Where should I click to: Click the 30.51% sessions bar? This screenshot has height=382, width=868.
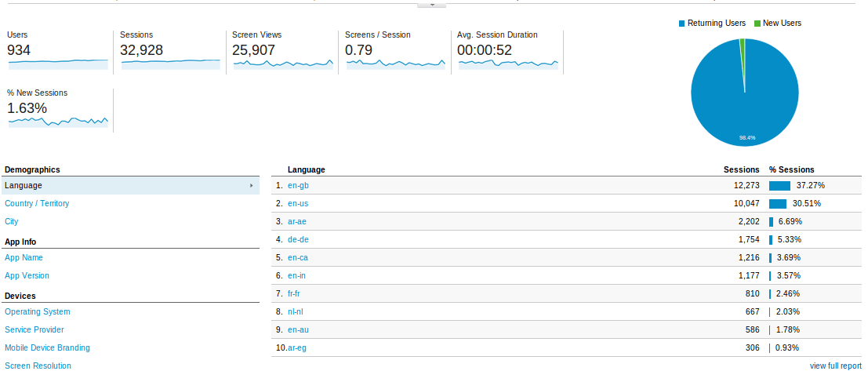pos(778,203)
